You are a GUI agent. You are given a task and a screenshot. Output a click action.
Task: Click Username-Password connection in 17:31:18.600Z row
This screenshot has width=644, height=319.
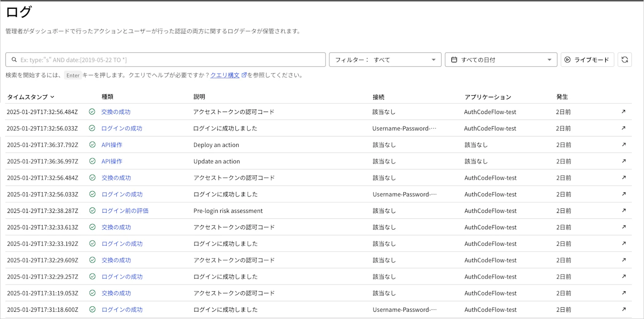[x=405, y=309]
